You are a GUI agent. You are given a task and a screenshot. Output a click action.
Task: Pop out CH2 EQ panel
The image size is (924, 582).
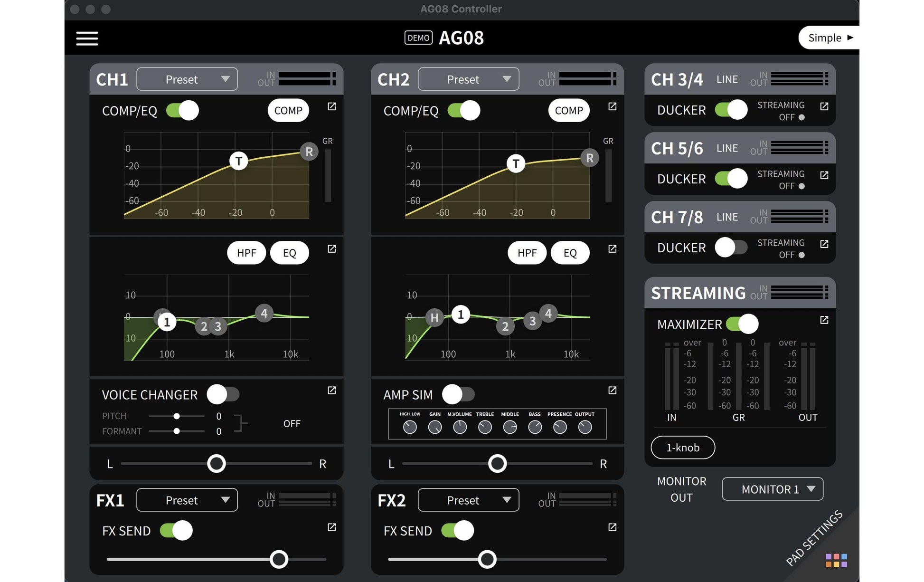613,248
